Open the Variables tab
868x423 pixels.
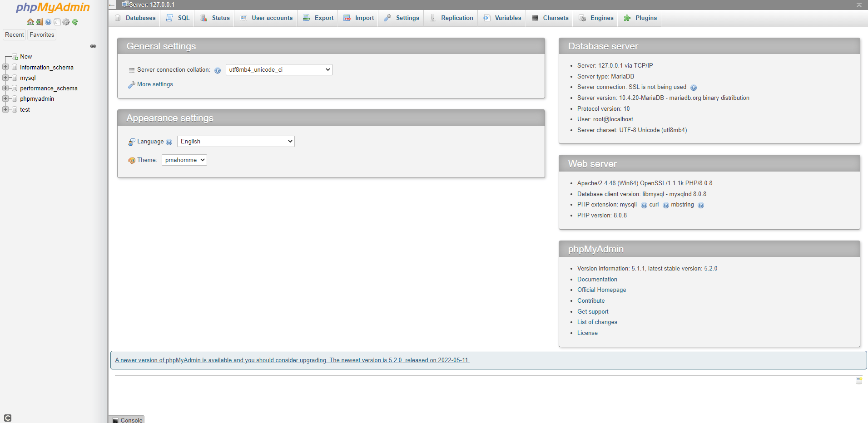click(x=502, y=18)
